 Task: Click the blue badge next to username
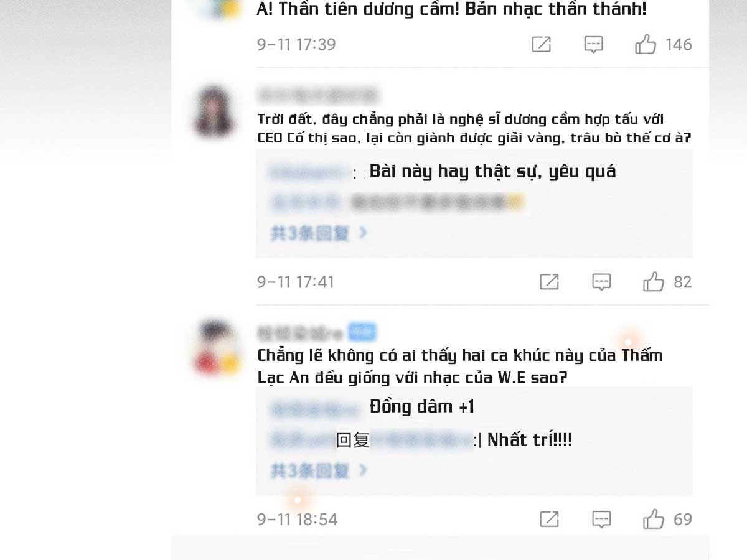coord(362,333)
